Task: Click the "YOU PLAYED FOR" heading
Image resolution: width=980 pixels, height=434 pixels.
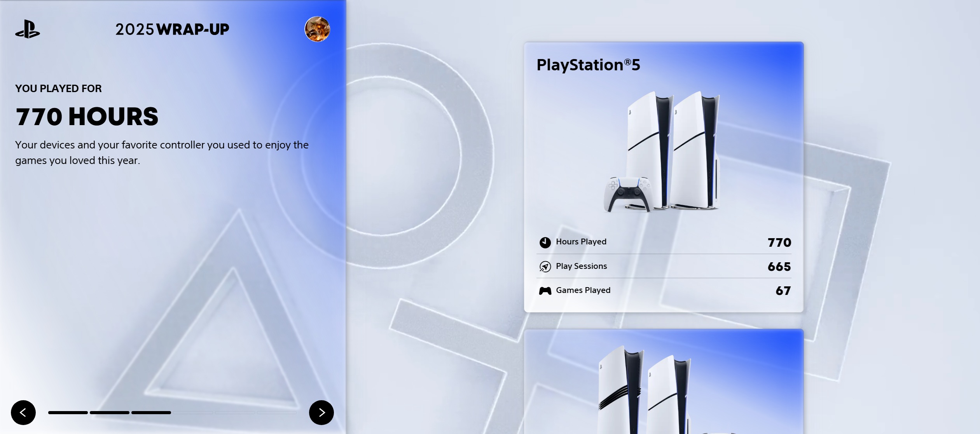Action: click(58, 89)
